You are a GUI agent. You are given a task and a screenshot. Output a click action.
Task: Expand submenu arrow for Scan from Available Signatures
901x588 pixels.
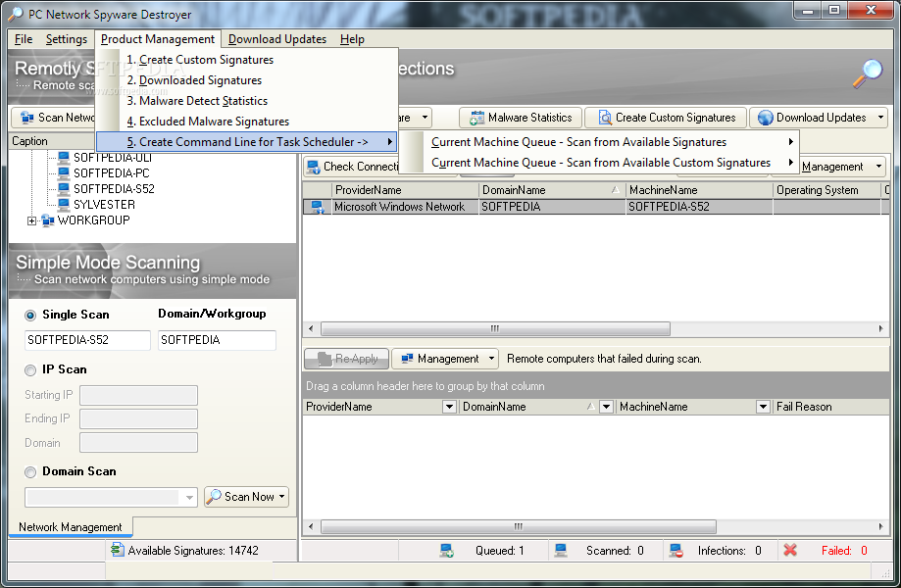tap(790, 142)
